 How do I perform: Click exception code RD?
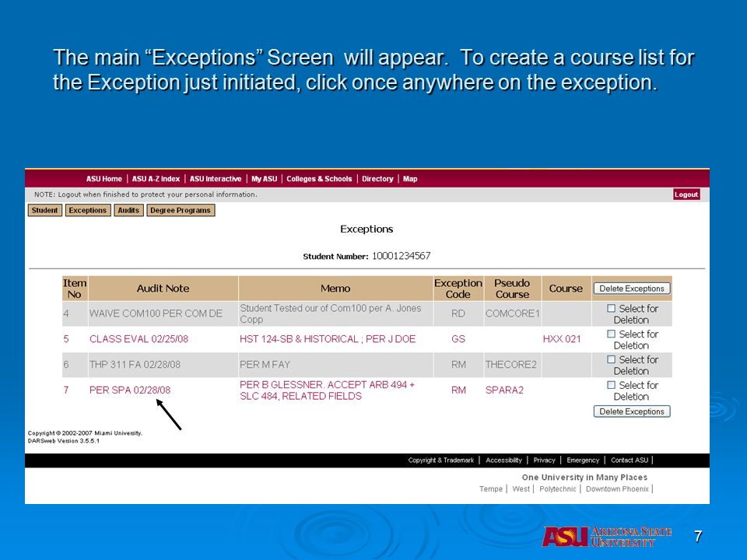(x=458, y=313)
